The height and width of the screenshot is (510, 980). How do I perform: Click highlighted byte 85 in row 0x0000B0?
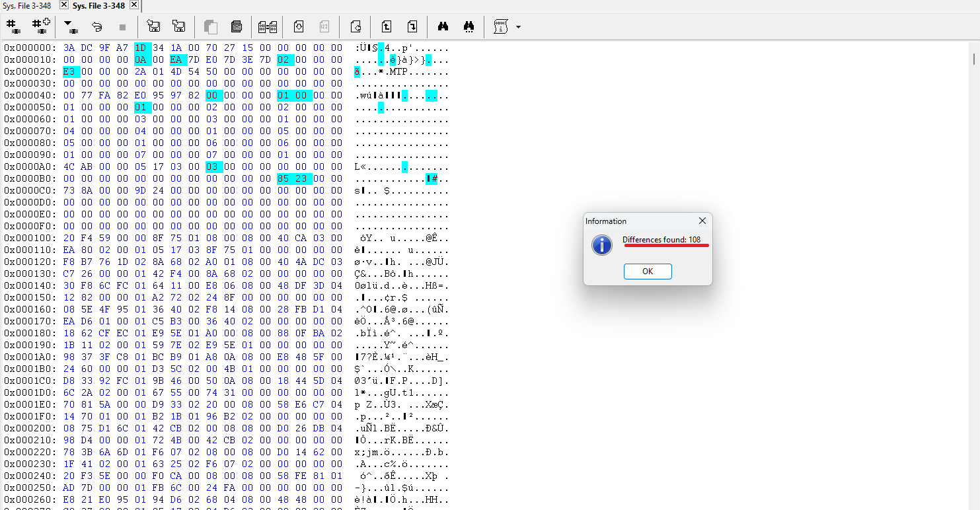click(x=283, y=178)
